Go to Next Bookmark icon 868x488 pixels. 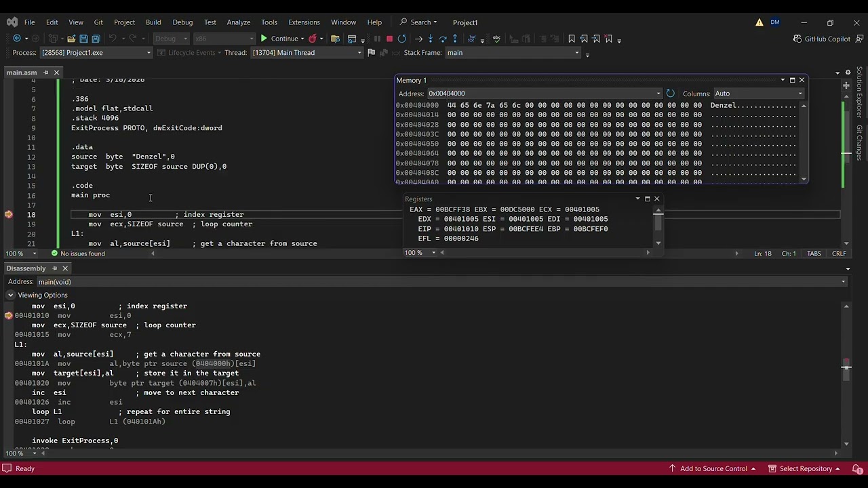click(x=596, y=39)
